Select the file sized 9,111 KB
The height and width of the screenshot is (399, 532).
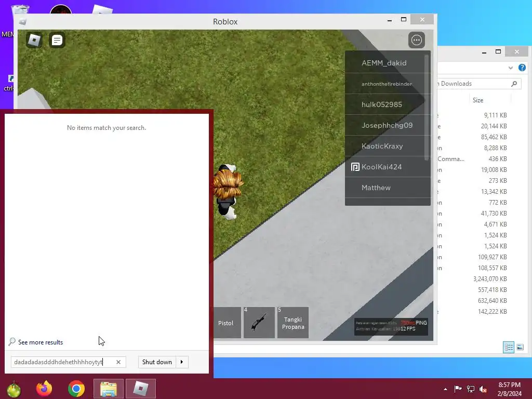495,115
